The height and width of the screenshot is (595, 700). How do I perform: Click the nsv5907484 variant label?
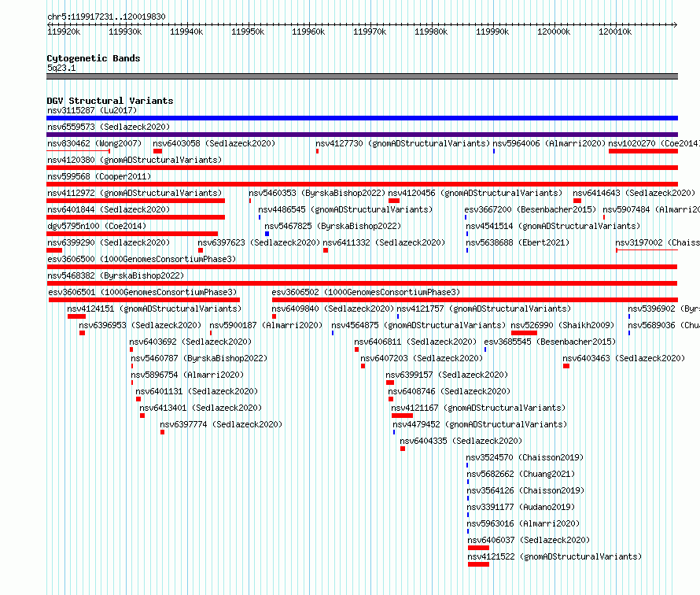[x=651, y=209]
